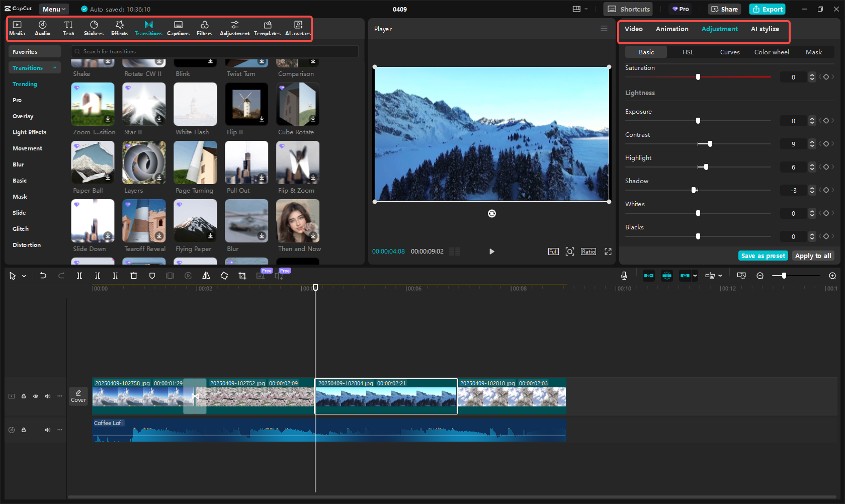Click the Mirror flip icon
This screenshot has height=504, width=845.
[x=206, y=276]
